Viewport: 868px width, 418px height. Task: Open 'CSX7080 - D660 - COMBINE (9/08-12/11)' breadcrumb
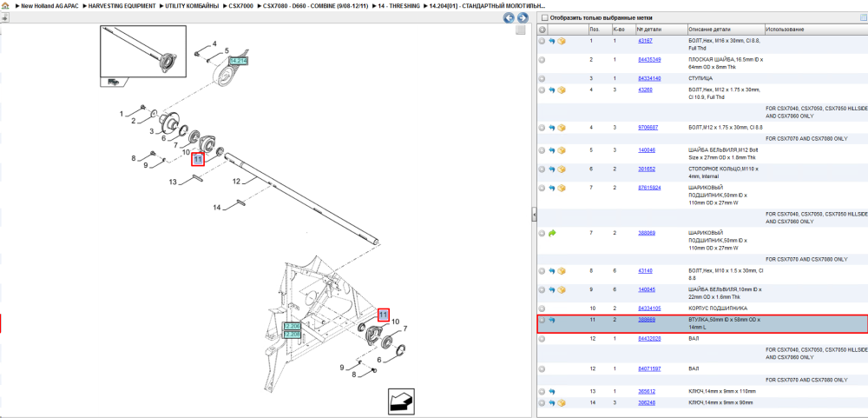[x=316, y=5]
